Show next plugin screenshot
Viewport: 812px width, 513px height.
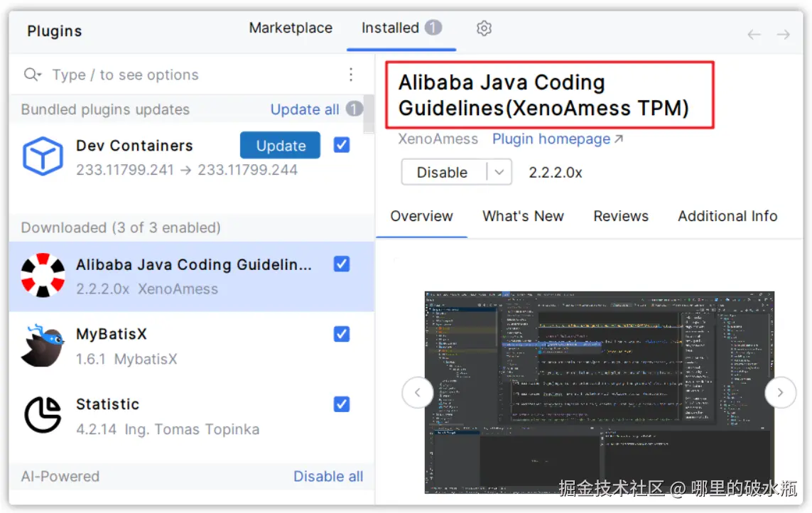click(x=780, y=393)
